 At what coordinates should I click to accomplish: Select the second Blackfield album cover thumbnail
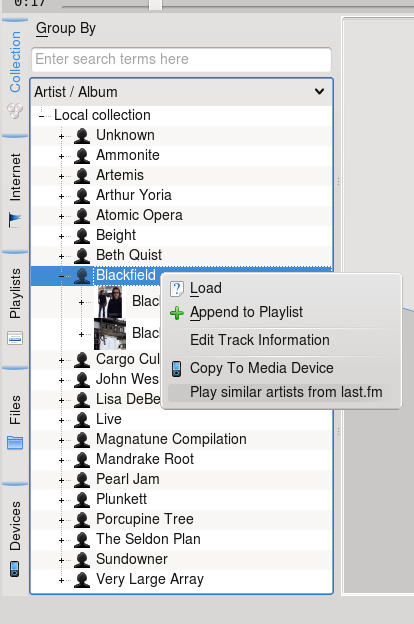click(110, 334)
